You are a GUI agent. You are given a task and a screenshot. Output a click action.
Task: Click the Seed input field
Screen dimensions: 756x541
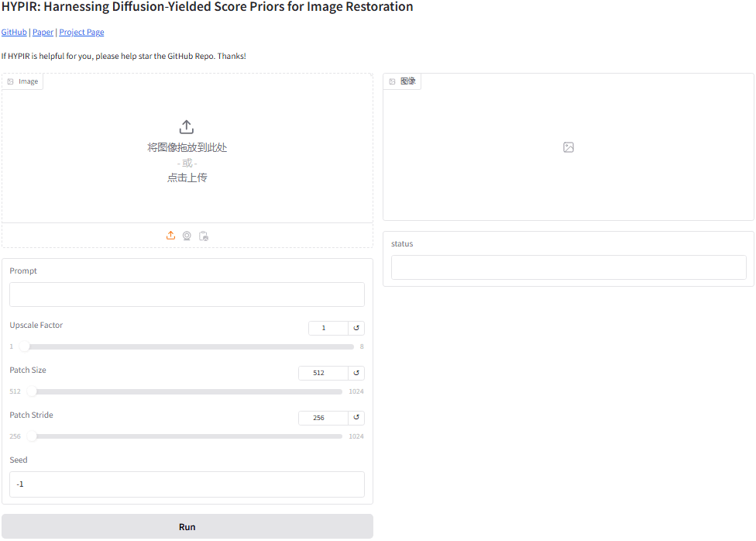[x=187, y=484]
